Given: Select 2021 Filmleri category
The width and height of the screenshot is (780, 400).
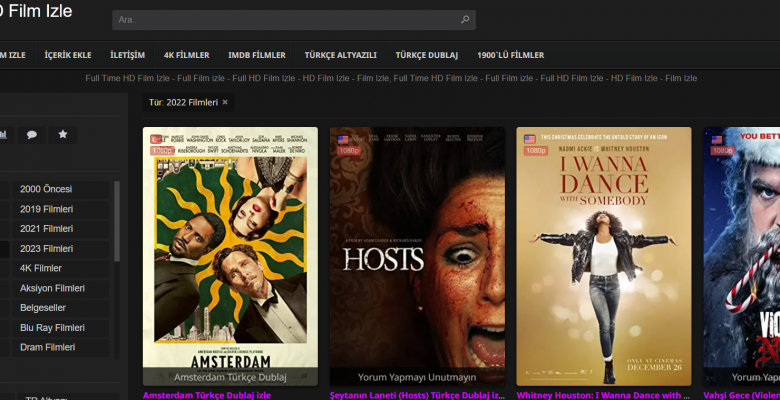Looking at the screenshot, I should (x=61, y=229).
